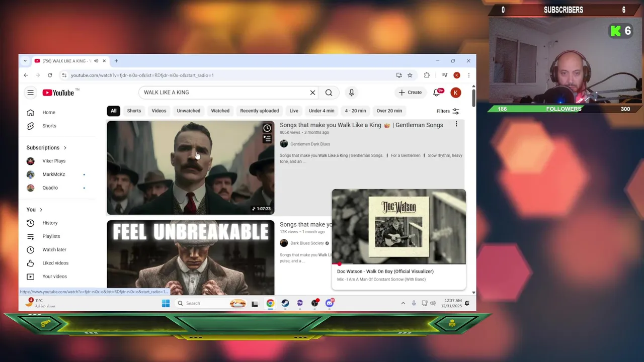This screenshot has width=644, height=362.
Task: Select the Watched filter chip
Action: point(220,111)
